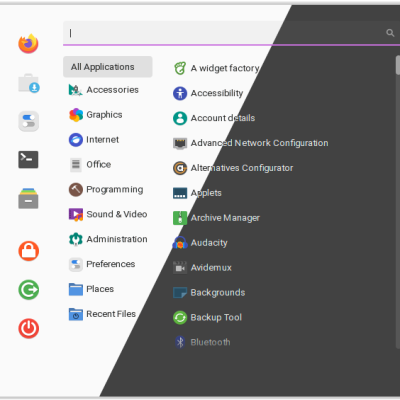Click the Avidemux clapperboard icon
Screen dimensions: 400x400
180,268
